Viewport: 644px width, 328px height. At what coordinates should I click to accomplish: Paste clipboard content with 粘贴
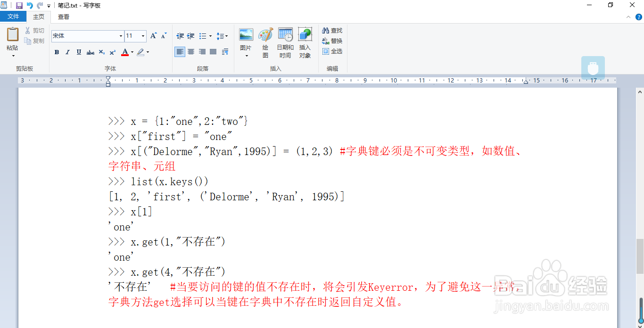(x=12, y=40)
